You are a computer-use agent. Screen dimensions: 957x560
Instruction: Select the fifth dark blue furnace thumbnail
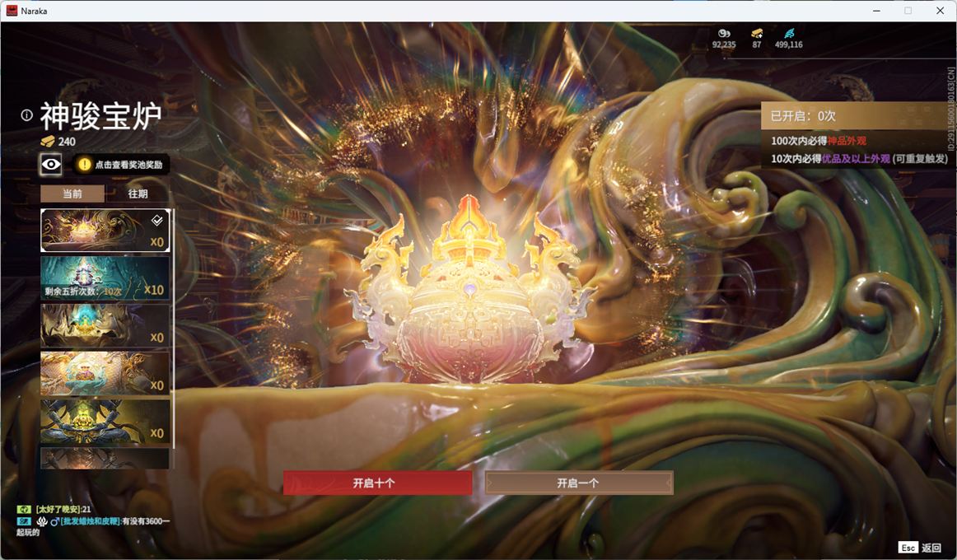coord(105,421)
